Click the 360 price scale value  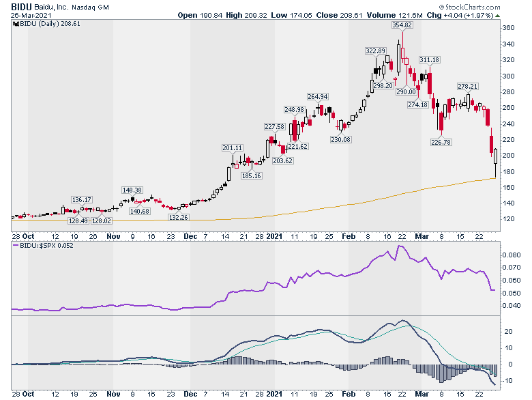coord(508,28)
